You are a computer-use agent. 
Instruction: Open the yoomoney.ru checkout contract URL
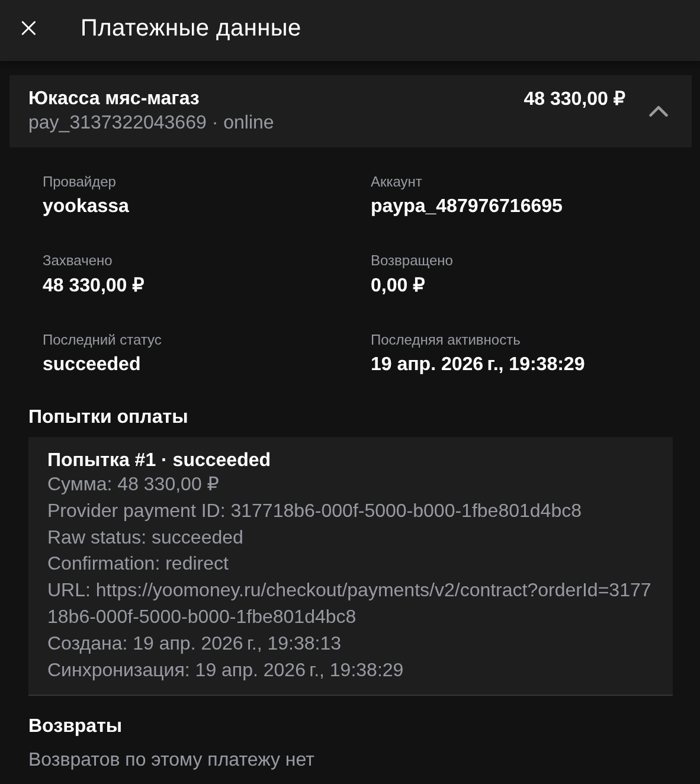tap(349, 602)
